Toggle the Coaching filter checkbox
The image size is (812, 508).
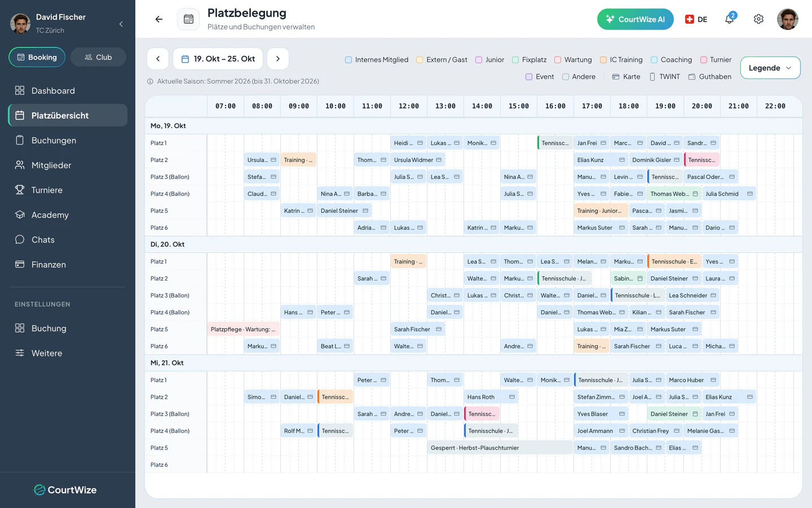click(x=654, y=60)
